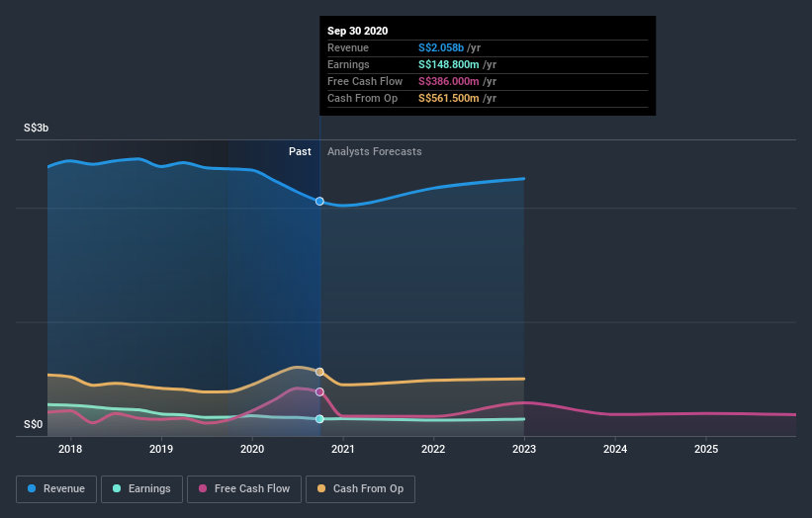Click the 2023 x-axis label
The width and height of the screenshot is (812, 518).
tap(524, 449)
